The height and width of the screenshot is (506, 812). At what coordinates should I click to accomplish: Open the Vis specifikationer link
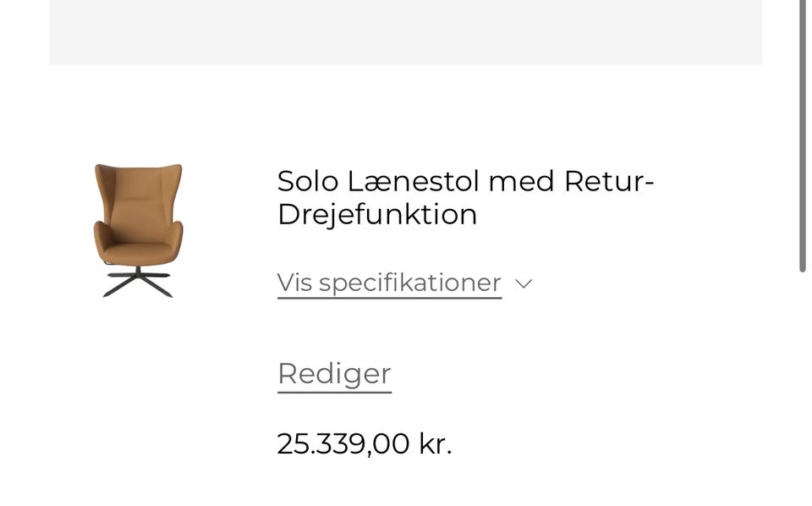[389, 283]
